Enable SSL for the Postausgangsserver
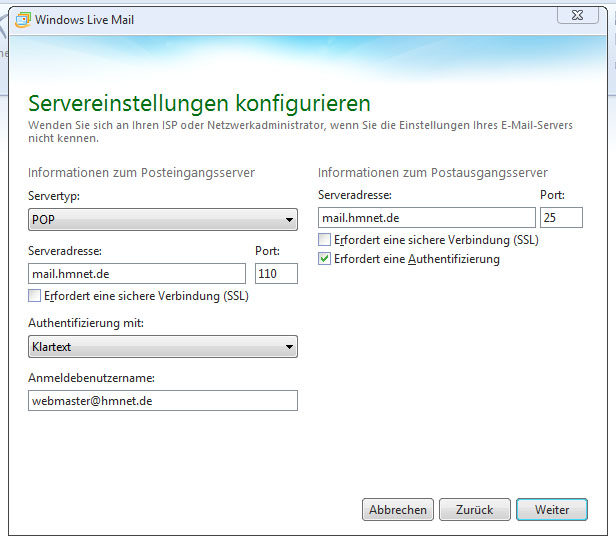This screenshot has height=544, width=616. click(x=324, y=240)
